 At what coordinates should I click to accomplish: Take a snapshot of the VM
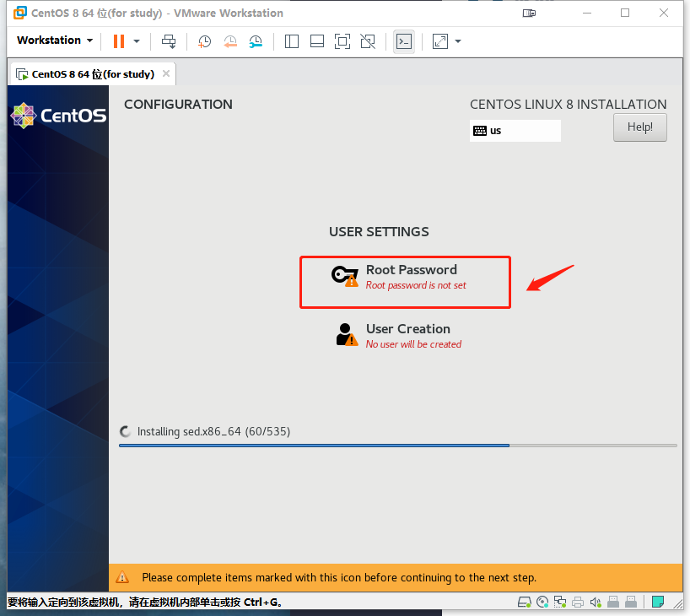pyautogui.click(x=204, y=41)
